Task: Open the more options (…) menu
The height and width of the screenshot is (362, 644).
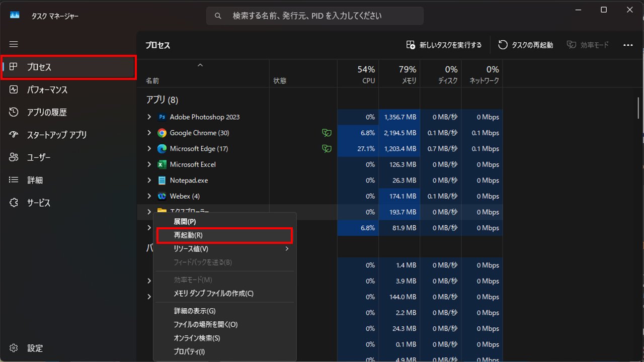Action: [628, 45]
